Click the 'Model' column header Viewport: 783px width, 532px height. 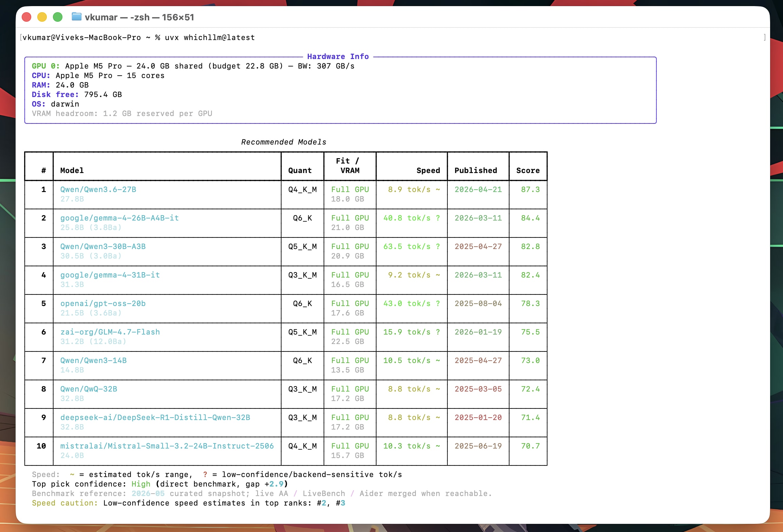72,171
